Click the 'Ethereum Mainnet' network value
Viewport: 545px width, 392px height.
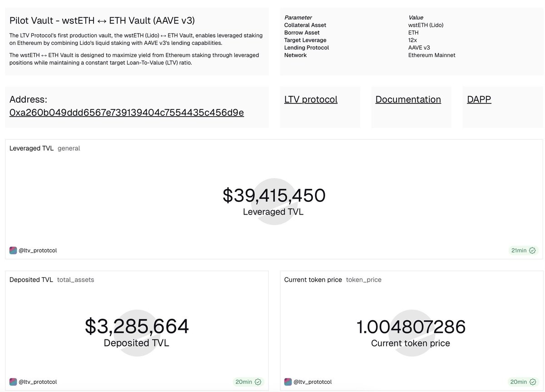click(432, 55)
